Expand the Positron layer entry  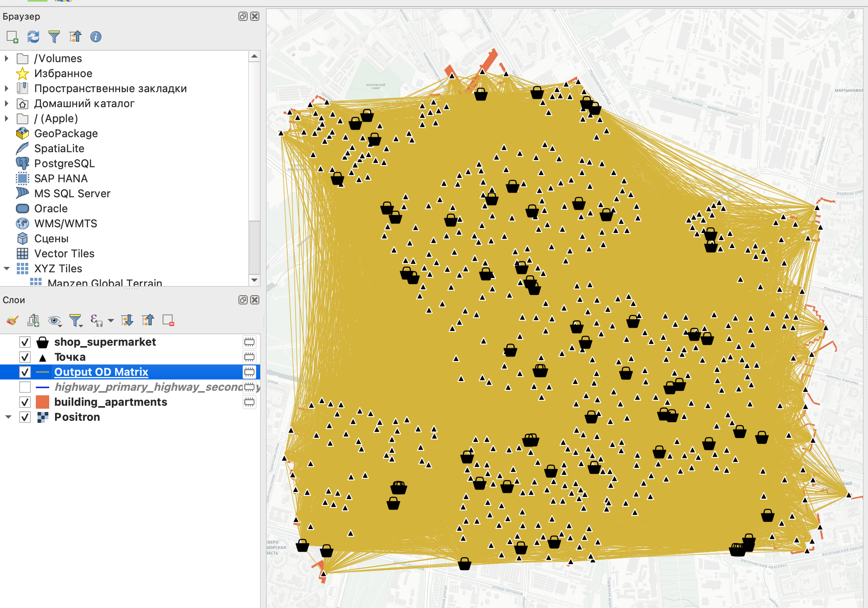click(8, 417)
